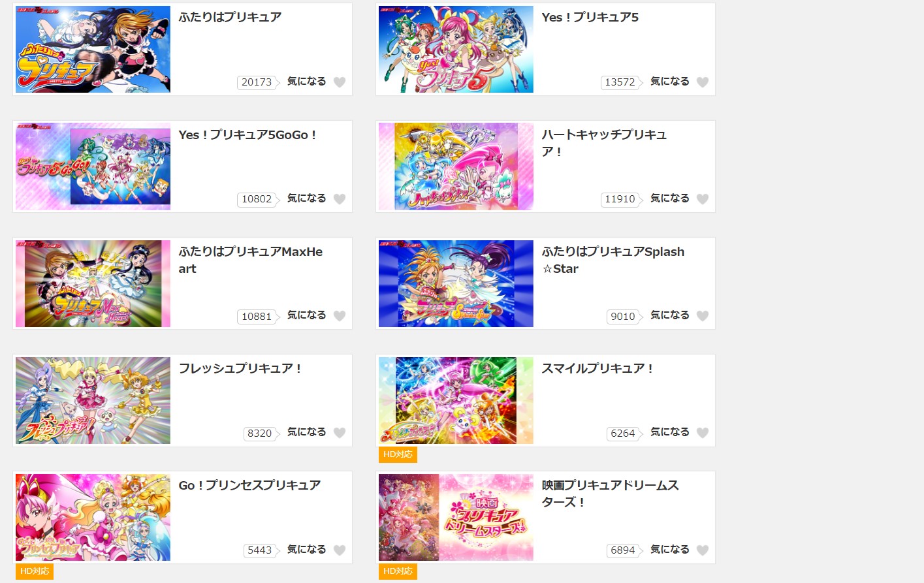Screen dimensions: 924x583
Task: Click heart icon for ふたりはプリキュアSplash☆Star
Action: (x=703, y=316)
